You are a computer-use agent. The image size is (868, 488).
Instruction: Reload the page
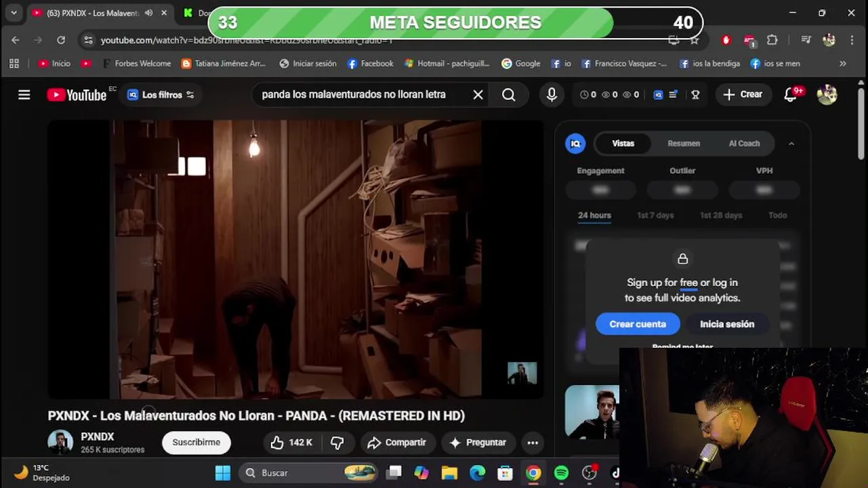point(61,40)
